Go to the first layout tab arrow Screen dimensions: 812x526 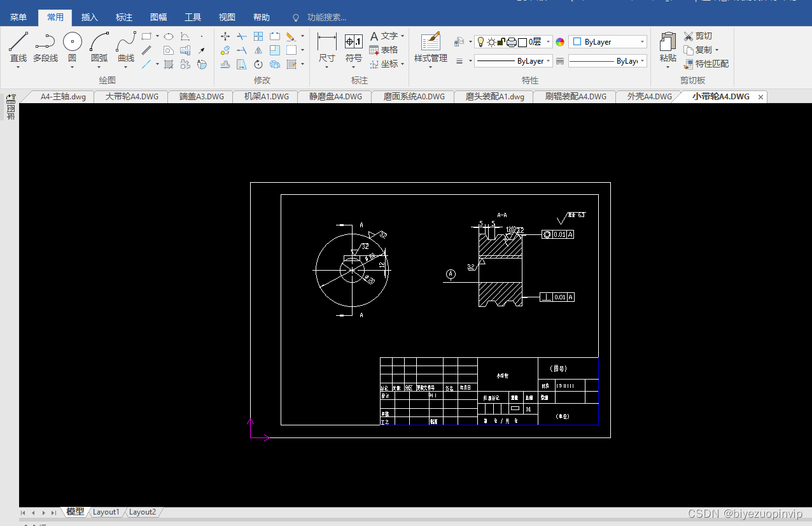[24, 513]
